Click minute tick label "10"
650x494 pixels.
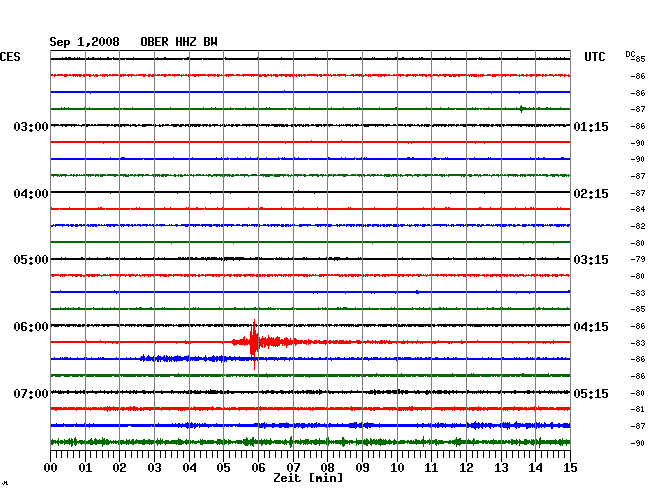(397, 468)
